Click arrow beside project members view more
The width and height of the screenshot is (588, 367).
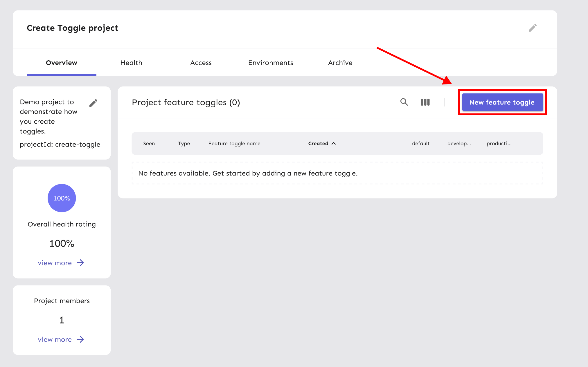(80, 339)
